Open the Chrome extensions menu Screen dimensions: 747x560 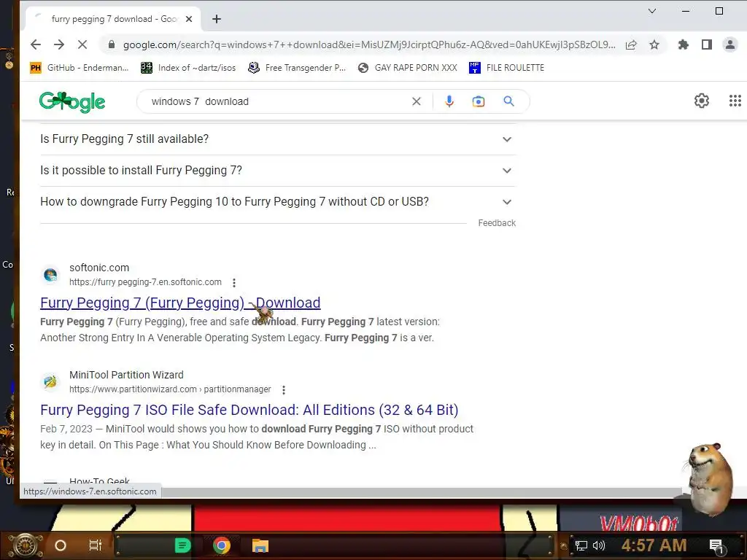[683, 44]
